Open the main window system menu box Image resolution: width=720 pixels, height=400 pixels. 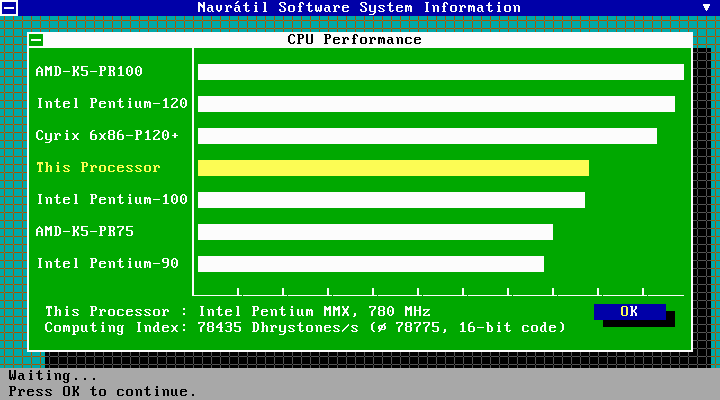pyautogui.click(x=9, y=7)
